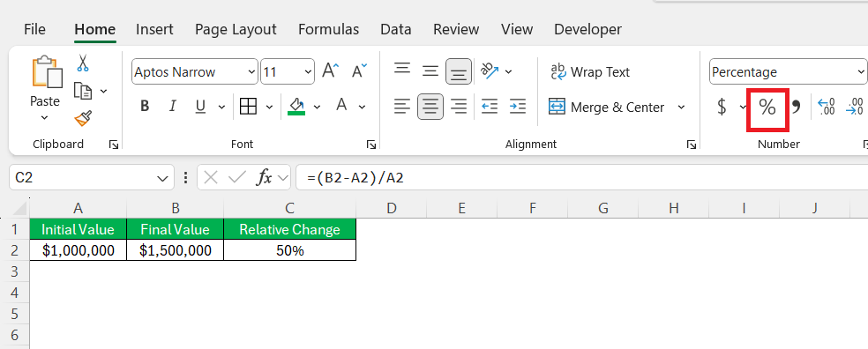Click the Orientation angled text icon

[x=490, y=71]
